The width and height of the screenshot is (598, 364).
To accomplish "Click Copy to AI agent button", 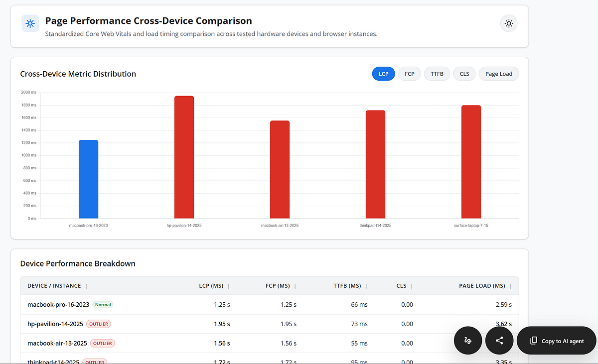I will [557, 341].
